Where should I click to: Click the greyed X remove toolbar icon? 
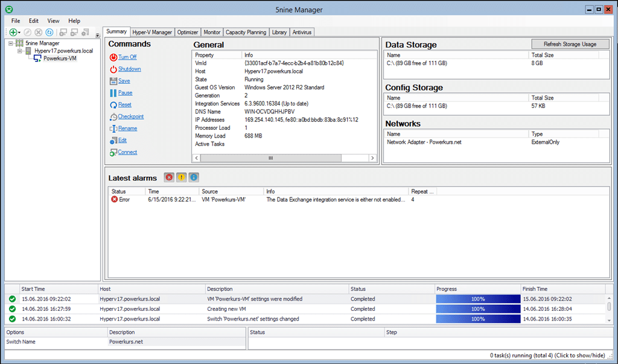click(x=38, y=33)
